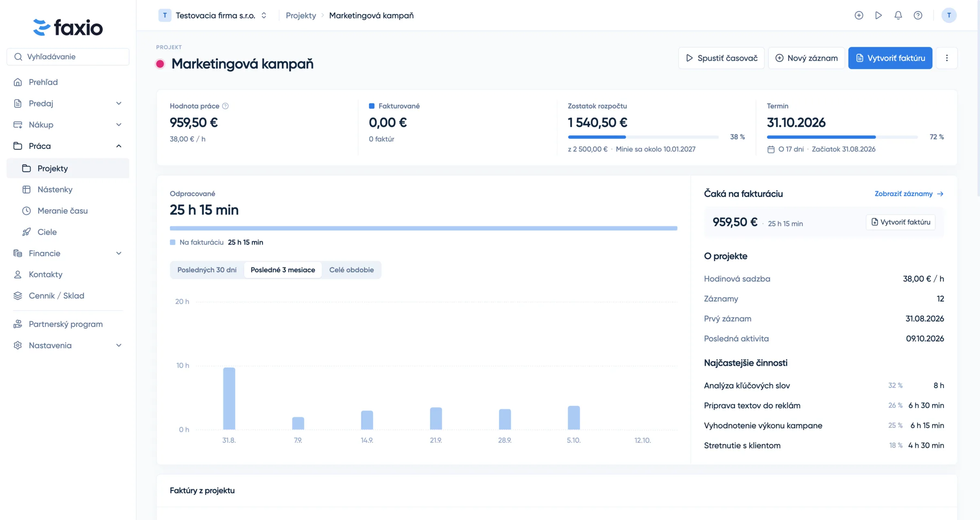980x520 pixels.
Task: Expand Financie sidebar section
Action: coord(68,253)
